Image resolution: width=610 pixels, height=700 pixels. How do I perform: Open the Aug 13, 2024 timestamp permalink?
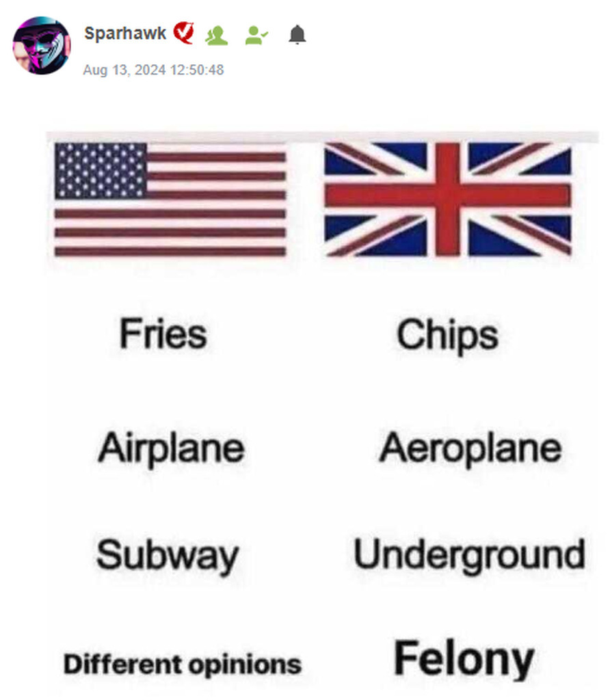(153, 70)
